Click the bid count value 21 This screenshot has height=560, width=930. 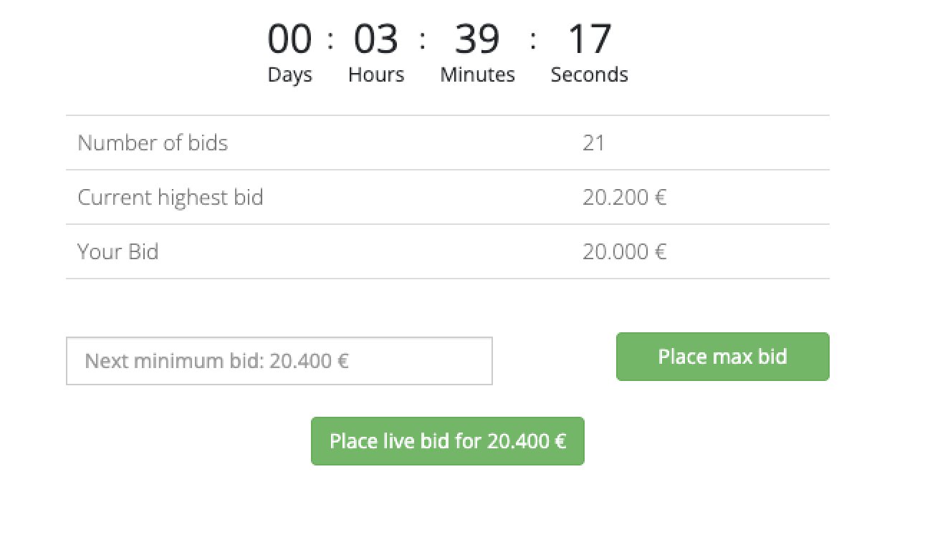pyautogui.click(x=593, y=143)
